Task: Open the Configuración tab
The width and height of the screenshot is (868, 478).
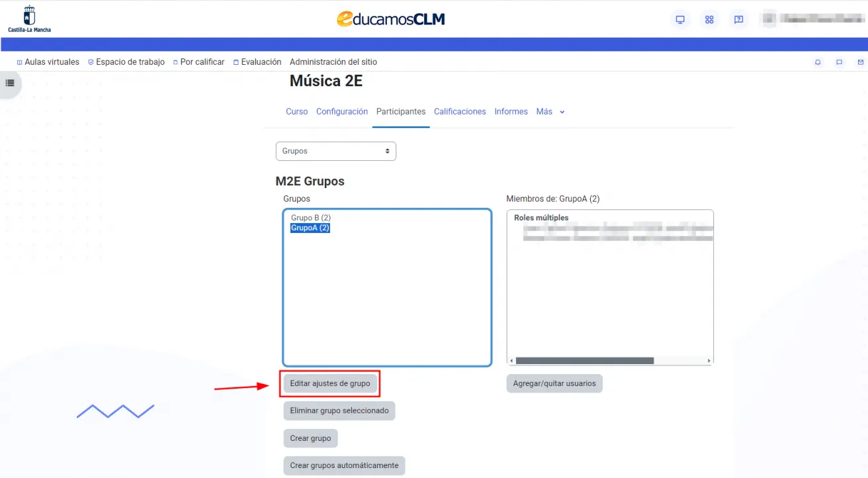Action: tap(341, 112)
